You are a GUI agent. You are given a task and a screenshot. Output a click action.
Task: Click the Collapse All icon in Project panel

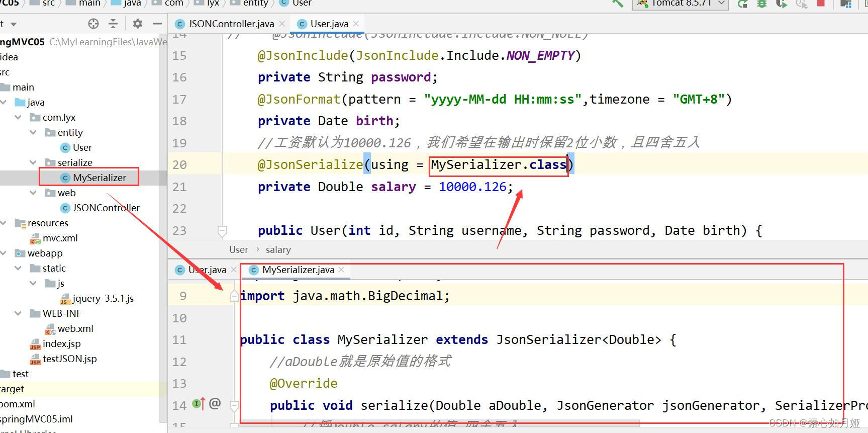point(113,24)
